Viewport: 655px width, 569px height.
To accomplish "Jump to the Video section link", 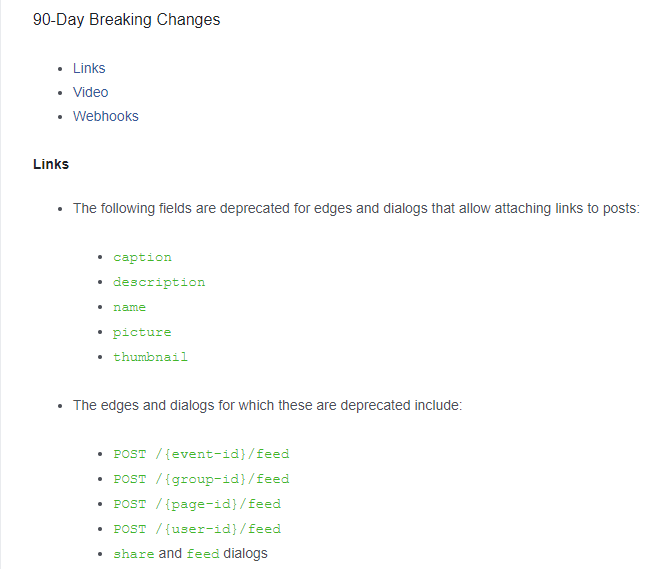I will (x=90, y=92).
